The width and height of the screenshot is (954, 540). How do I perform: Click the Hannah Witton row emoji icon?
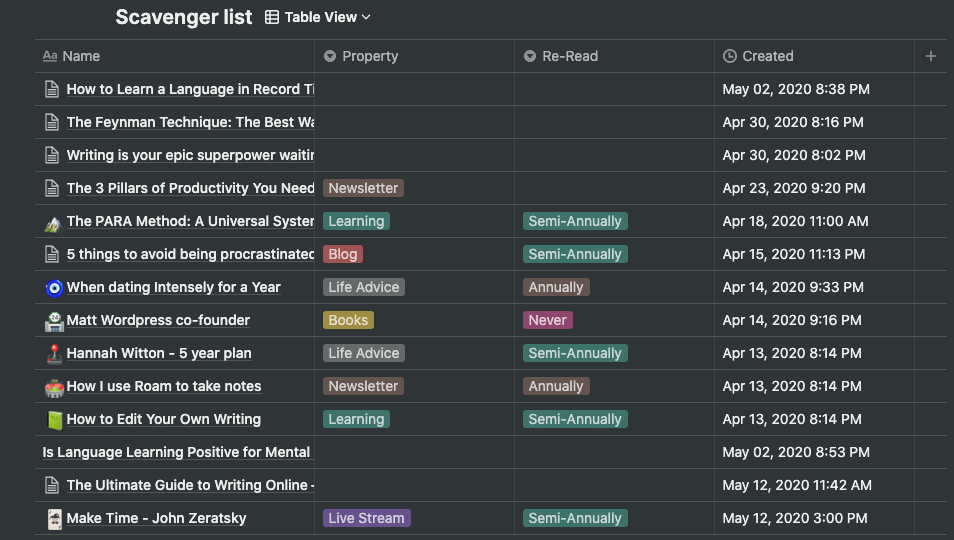tap(54, 353)
